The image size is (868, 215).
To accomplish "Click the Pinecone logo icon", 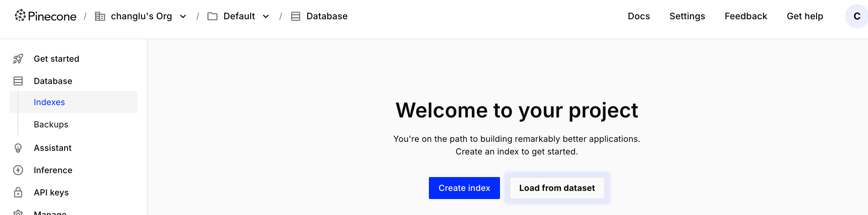I will (x=20, y=15).
